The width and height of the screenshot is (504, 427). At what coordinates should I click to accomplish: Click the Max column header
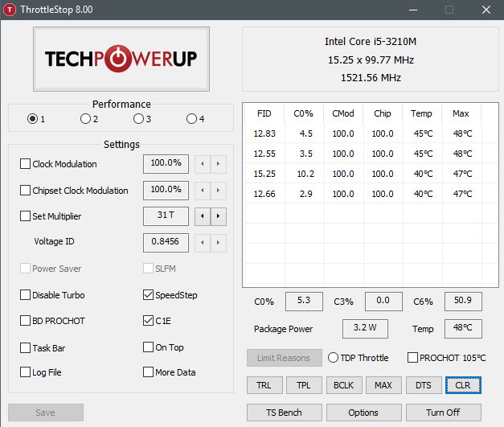pyautogui.click(x=461, y=113)
